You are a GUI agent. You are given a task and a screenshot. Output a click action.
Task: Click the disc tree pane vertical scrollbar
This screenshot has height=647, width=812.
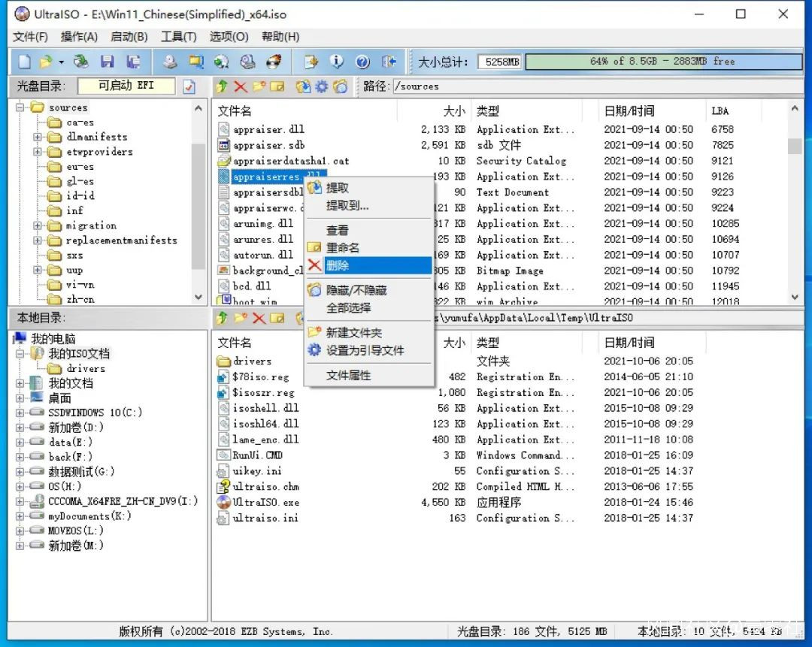198,202
